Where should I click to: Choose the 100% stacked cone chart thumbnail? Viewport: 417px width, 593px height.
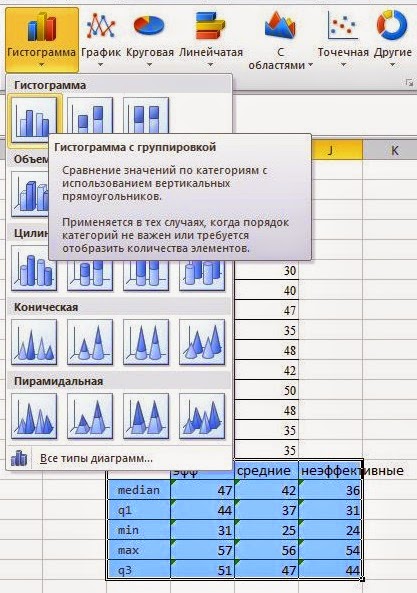point(146,342)
